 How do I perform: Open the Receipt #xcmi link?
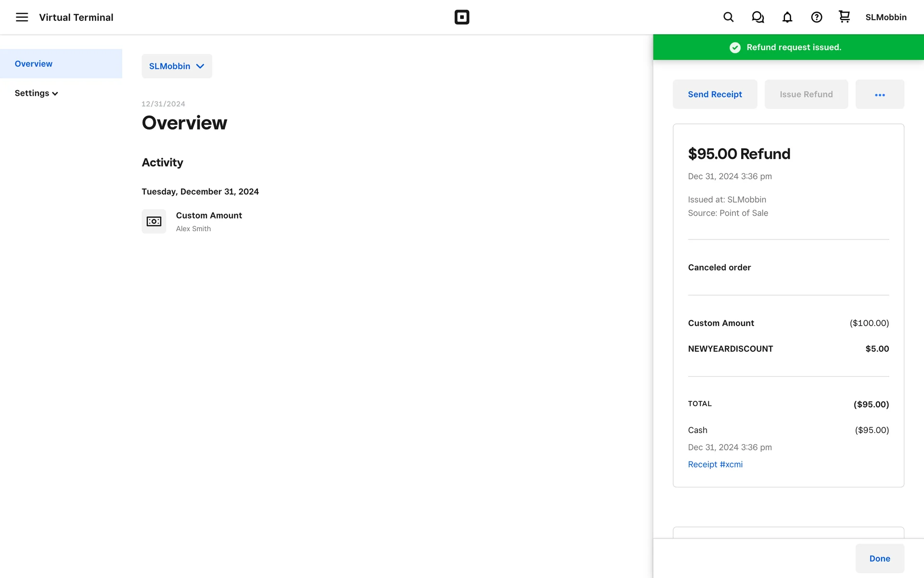[x=715, y=464]
